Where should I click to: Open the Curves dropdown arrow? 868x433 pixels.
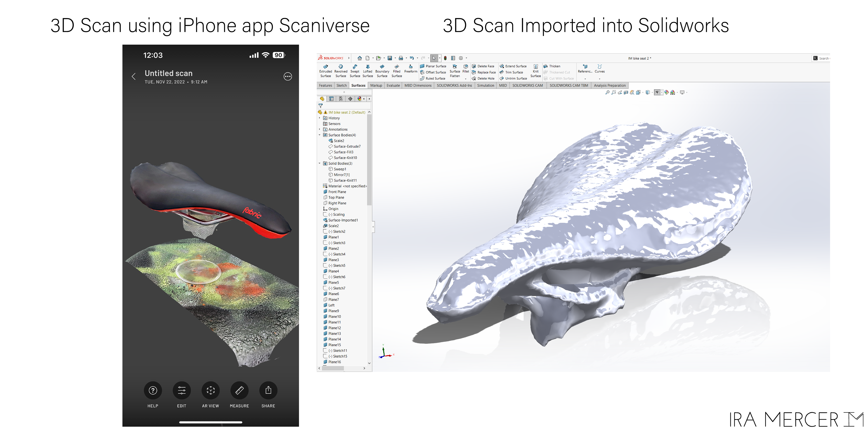(x=599, y=79)
